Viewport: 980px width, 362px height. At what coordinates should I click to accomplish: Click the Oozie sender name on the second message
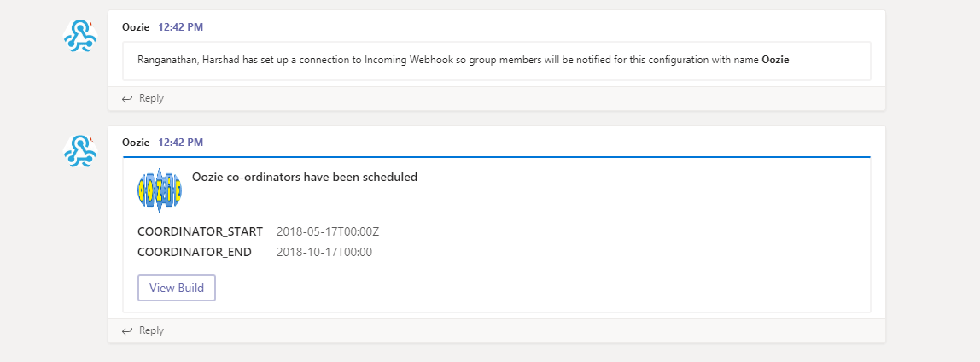[136, 143]
